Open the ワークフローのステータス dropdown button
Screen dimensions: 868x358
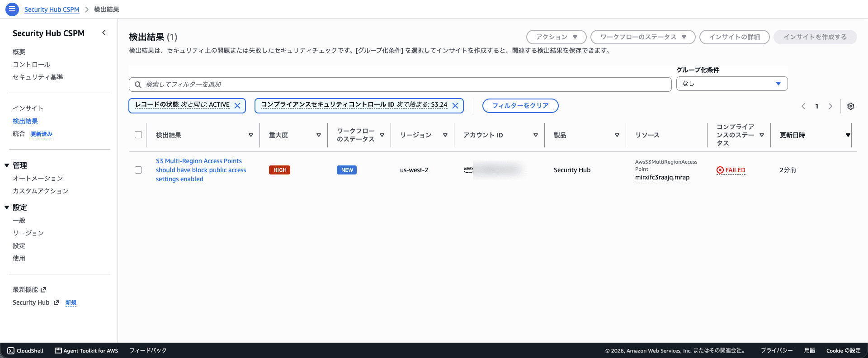(643, 37)
